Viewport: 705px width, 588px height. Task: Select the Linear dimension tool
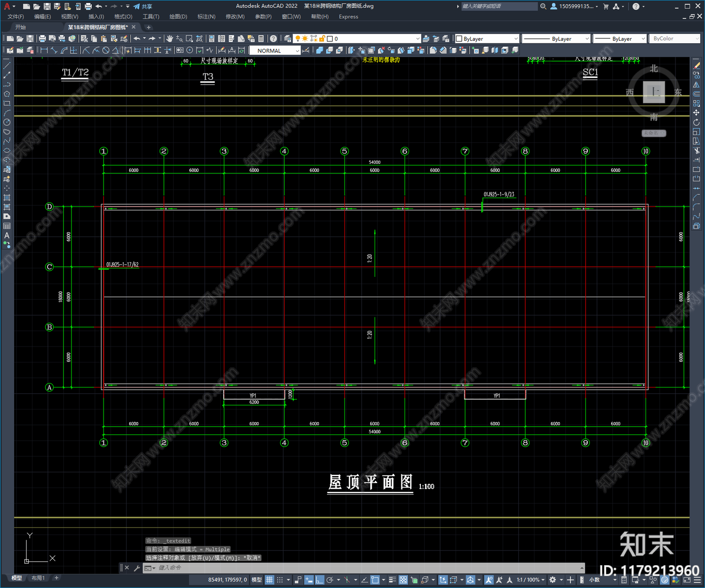(x=44, y=50)
